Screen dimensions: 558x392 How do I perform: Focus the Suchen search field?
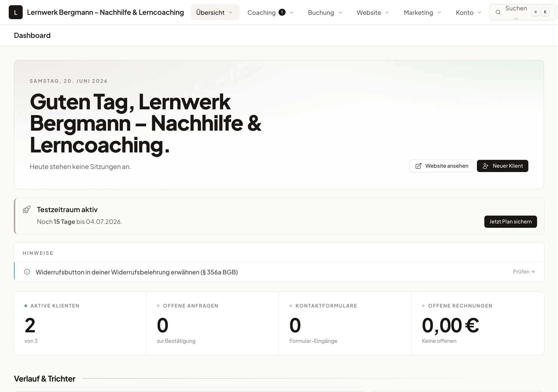tap(522, 12)
